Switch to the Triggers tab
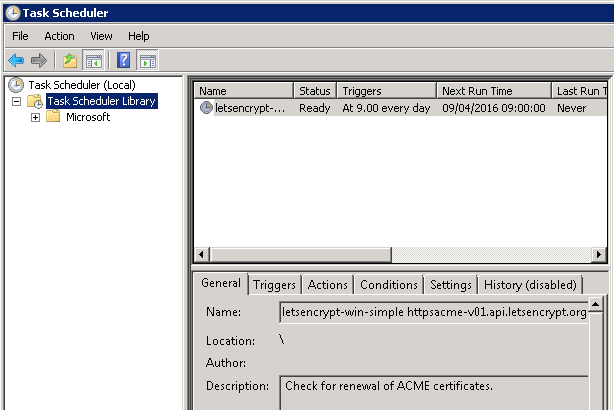Viewport: 614px width, 410px height. 274,285
